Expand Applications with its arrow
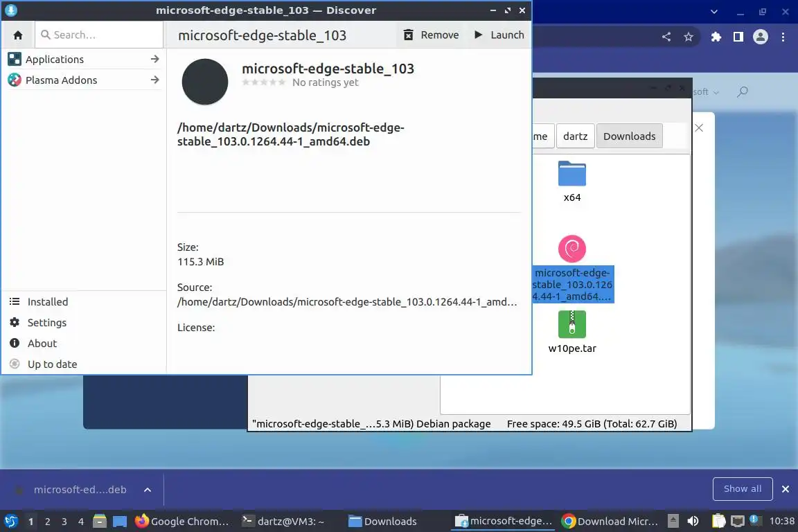Image resolution: width=798 pixels, height=532 pixels. [154, 59]
